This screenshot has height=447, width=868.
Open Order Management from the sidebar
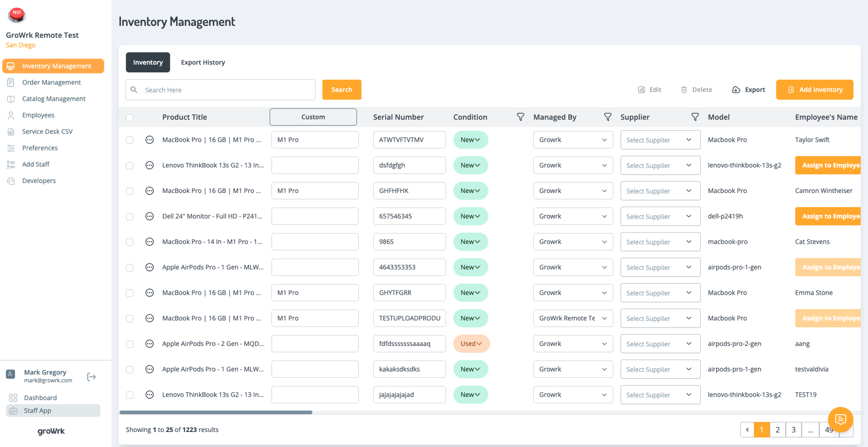[x=51, y=82]
